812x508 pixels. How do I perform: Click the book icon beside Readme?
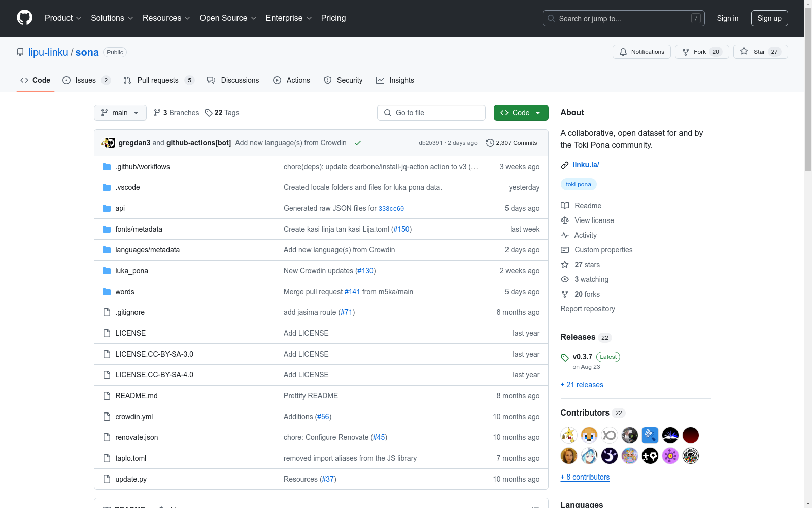(565, 206)
